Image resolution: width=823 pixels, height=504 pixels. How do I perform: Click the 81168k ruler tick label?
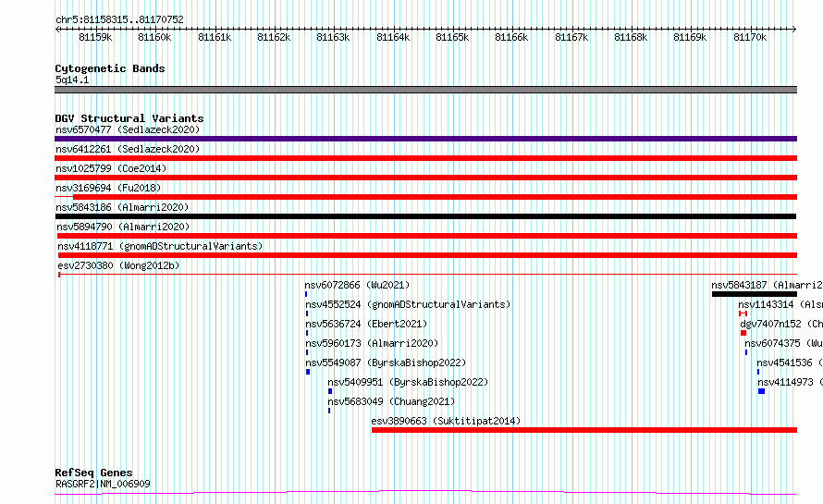[631, 37]
